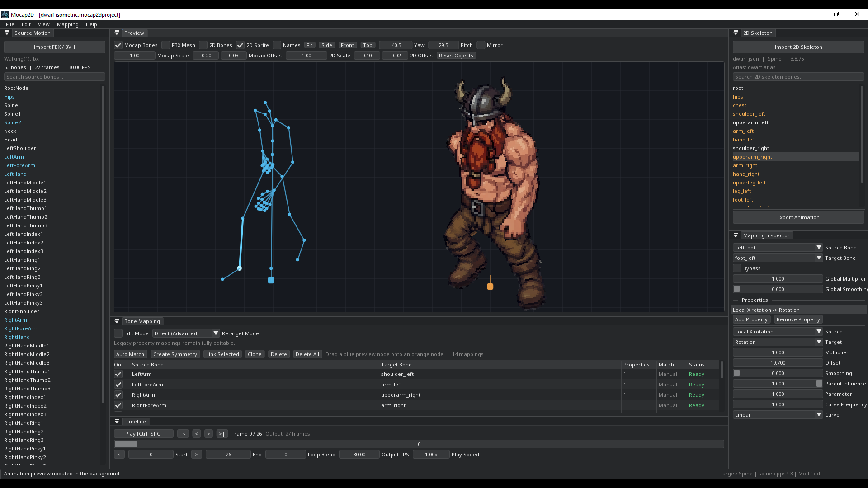Enable the FBX Mesh checkbox
The image size is (868, 488).
pos(166,45)
